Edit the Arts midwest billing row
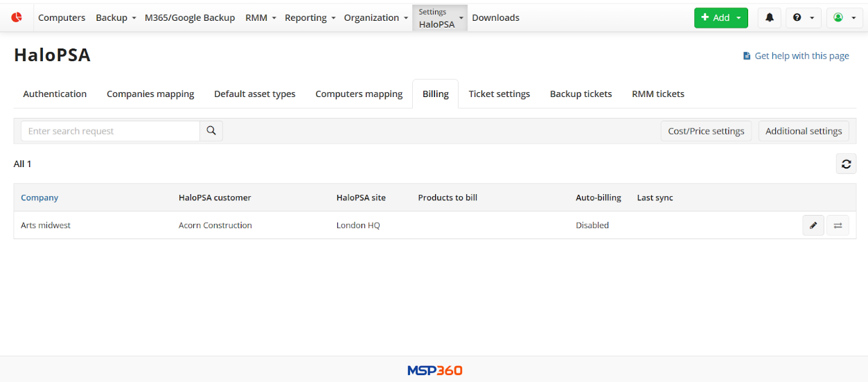Viewport: 868px width, 382px height. [x=813, y=225]
